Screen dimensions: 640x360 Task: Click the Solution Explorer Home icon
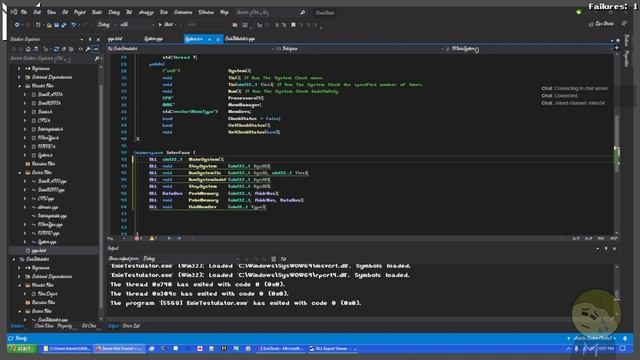(x=28, y=49)
